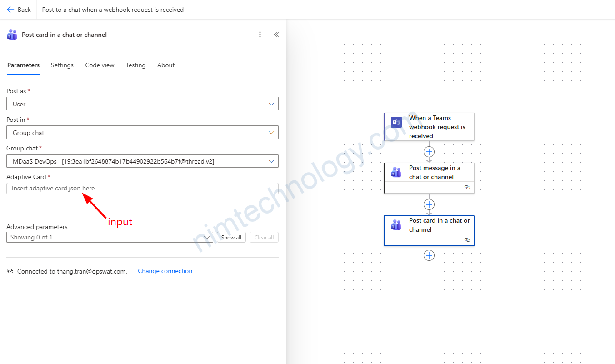
Task: Expand the Advanced parameters dropdown
Action: point(110,237)
